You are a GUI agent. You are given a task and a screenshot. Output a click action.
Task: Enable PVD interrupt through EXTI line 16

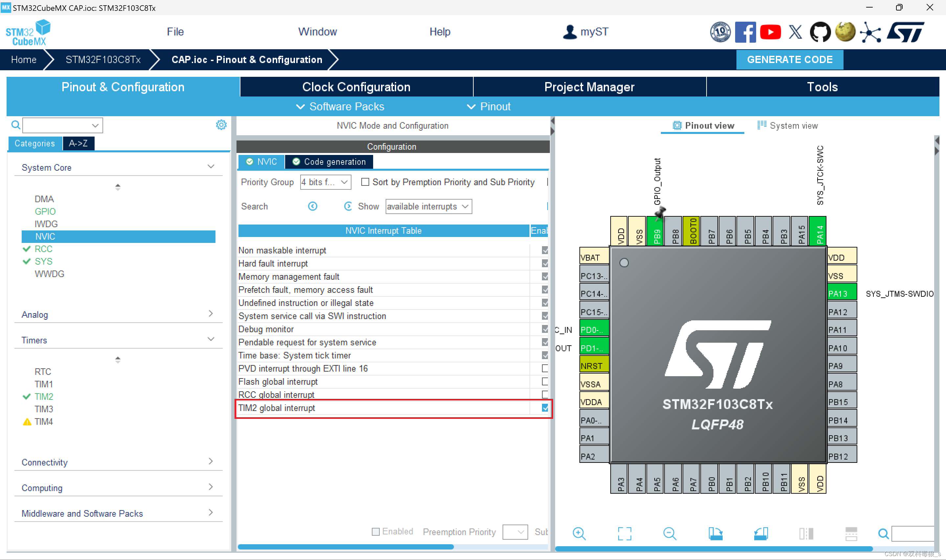point(545,368)
